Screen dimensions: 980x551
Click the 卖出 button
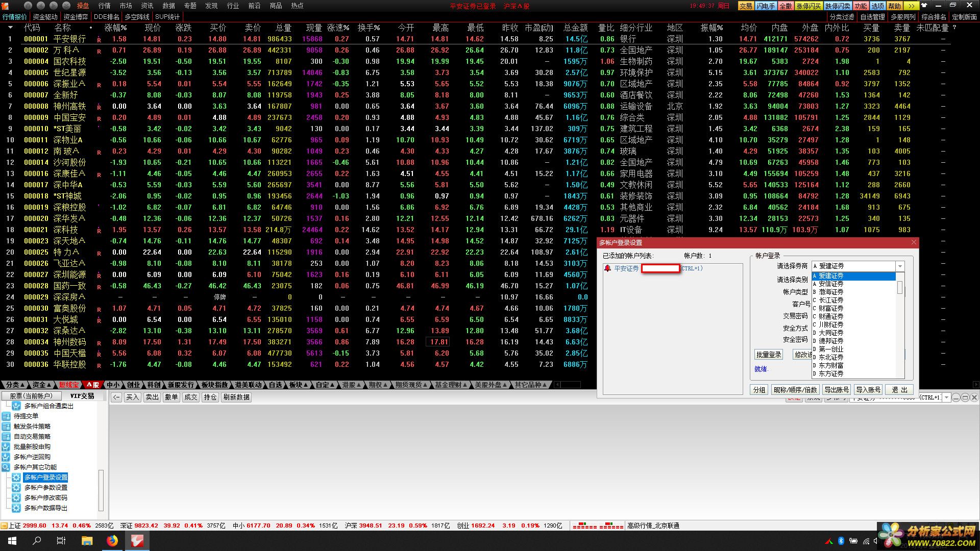coord(152,397)
